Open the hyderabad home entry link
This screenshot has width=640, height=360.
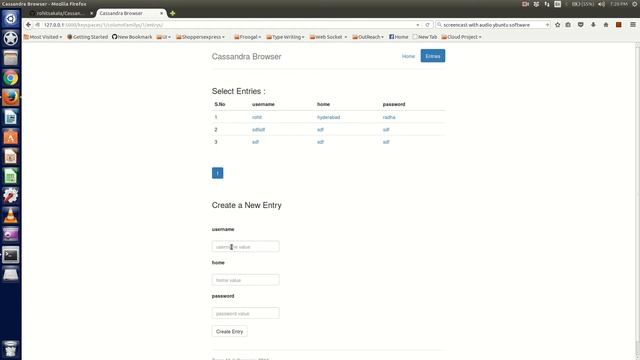(x=329, y=117)
